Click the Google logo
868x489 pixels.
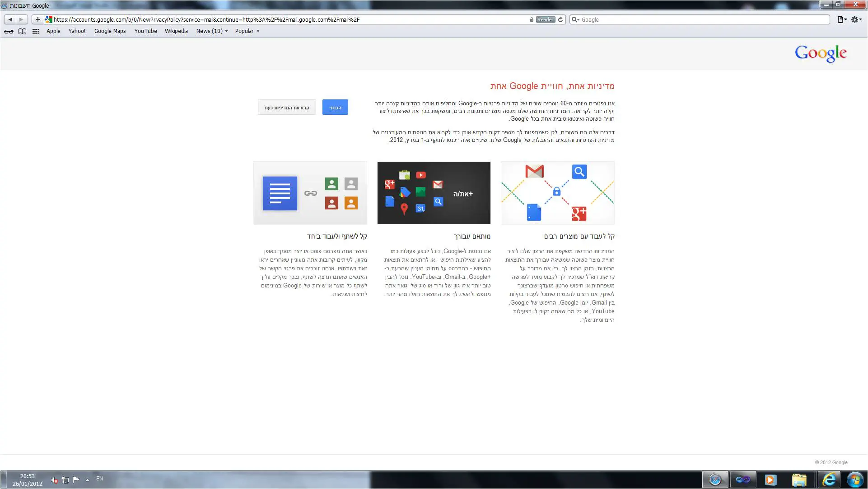pyautogui.click(x=821, y=53)
